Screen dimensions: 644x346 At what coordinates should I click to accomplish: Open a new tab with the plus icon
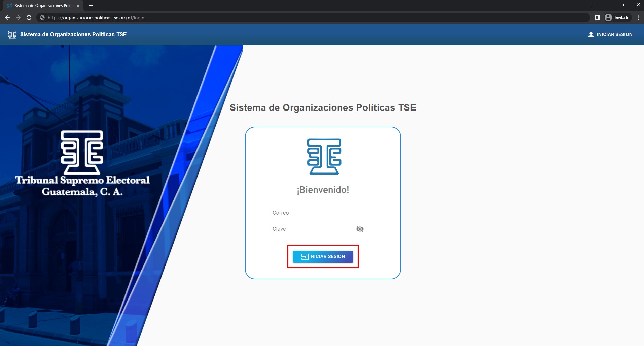[91, 6]
